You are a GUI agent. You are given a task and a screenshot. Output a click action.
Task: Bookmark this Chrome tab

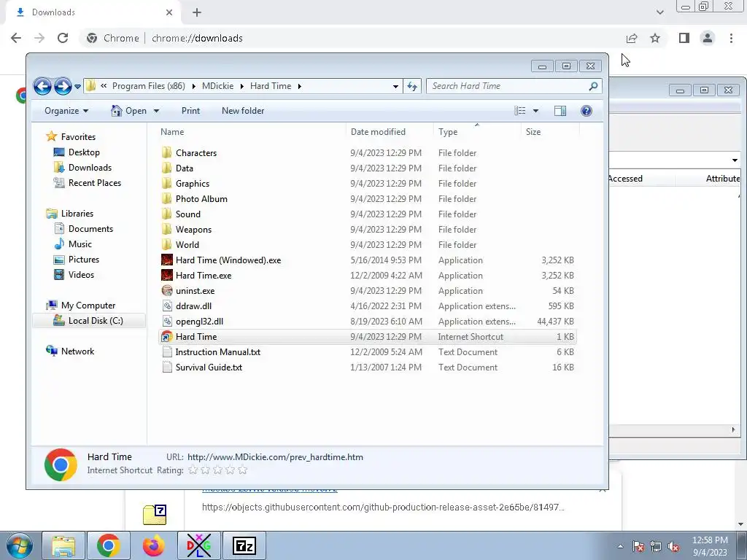[x=655, y=38]
